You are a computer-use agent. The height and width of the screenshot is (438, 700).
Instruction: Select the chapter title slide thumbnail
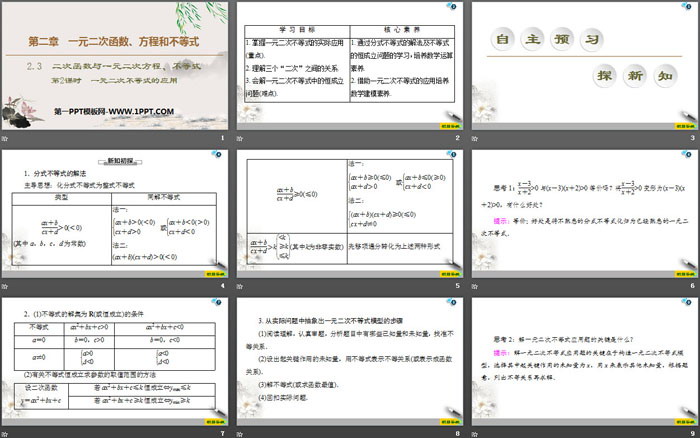click(x=115, y=66)
